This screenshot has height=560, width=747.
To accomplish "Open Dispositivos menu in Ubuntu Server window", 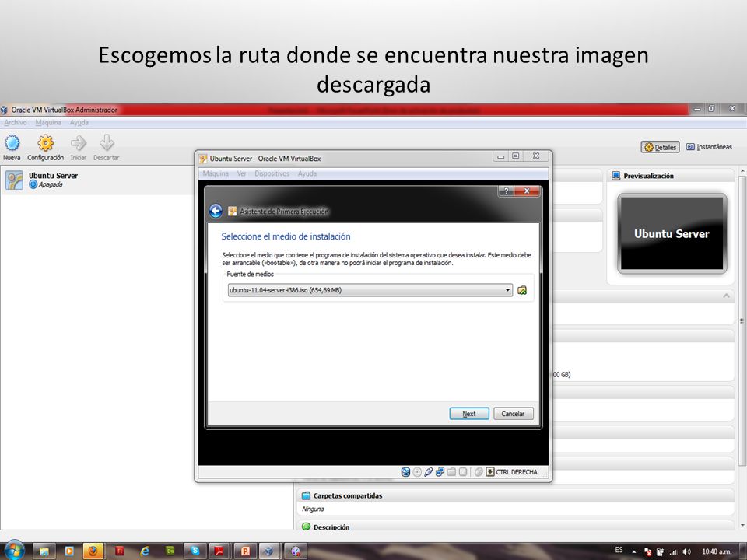I will pos(272,173).
